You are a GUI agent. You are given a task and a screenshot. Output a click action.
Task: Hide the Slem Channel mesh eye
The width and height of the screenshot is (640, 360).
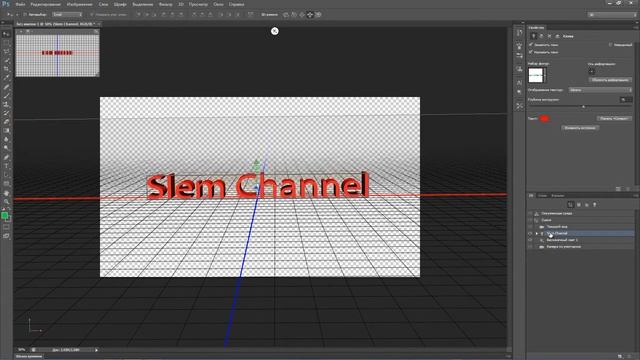pos(530,233)
